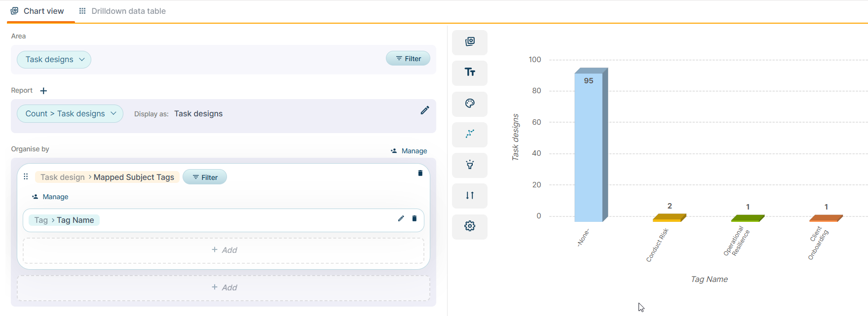Switch to Drilldown data table tab
Viewport: 868px width, 316px height.
[122, 11]
